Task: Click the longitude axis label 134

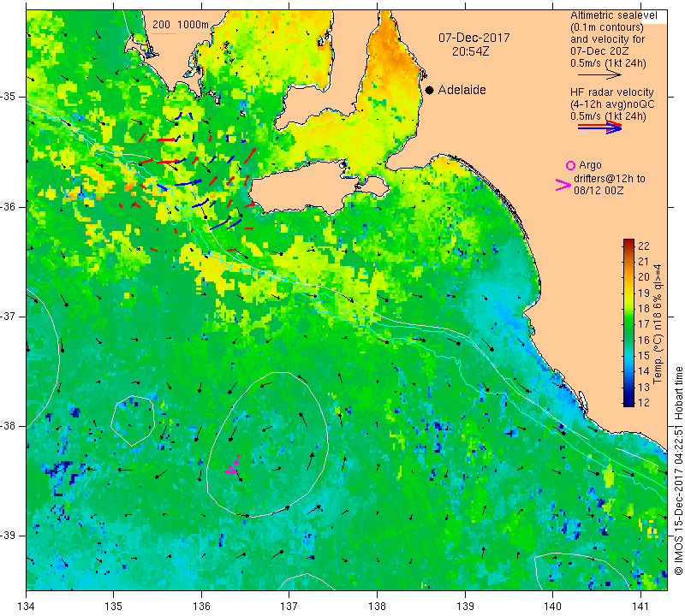Action: click(x=27, y=607)
